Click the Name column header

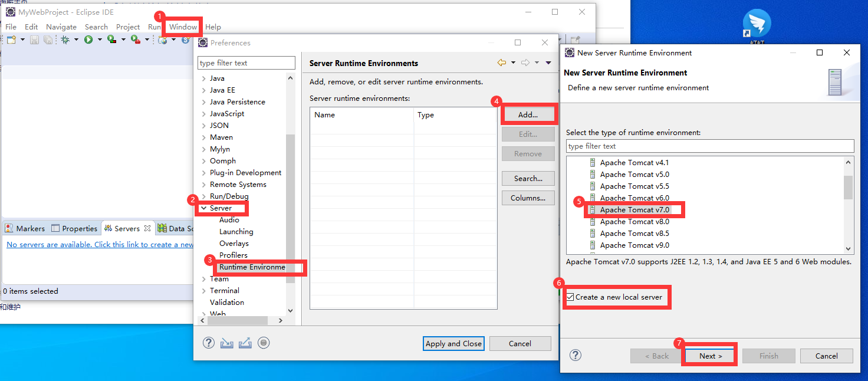362,115
